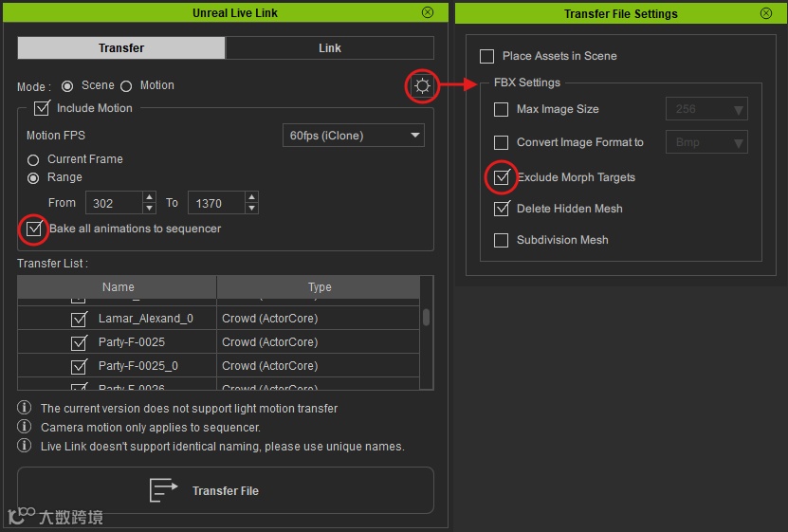This screenshot has width=788, height=532.
Task: Uncheck Party-F-0025 in transfer list
Action: click(x=79, y=342)
